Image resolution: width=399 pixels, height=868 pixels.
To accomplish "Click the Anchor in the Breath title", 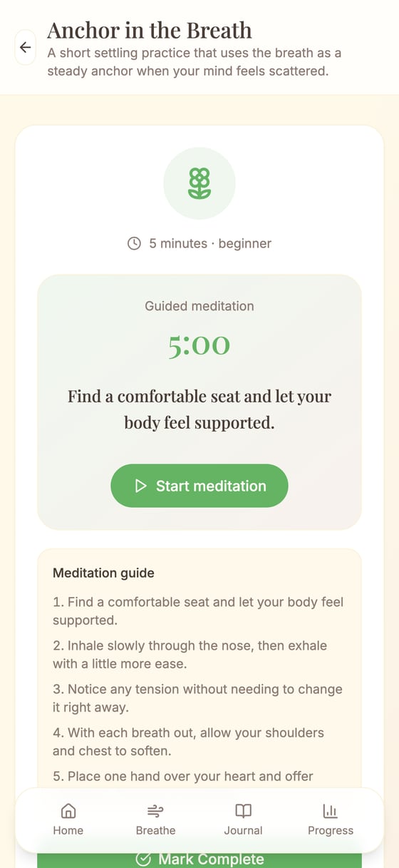I will point(150,30).
